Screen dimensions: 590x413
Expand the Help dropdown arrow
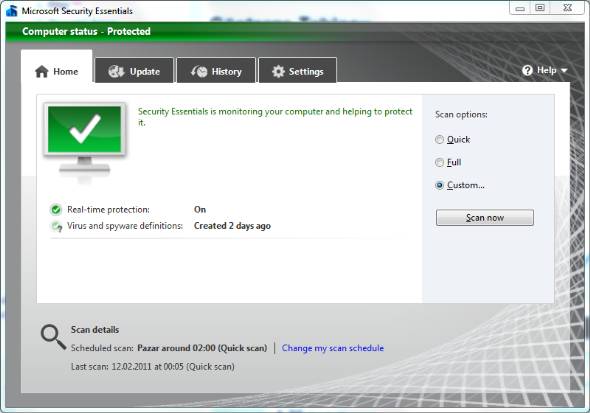(x=564, y=71)
